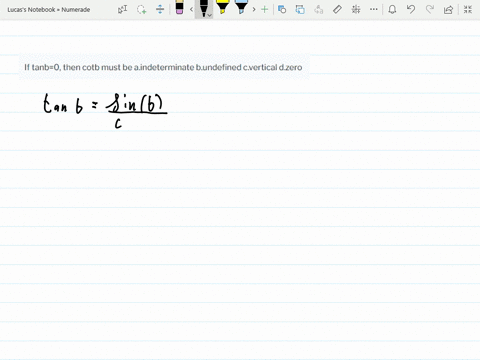Click the Ink to Text icon

319,9
